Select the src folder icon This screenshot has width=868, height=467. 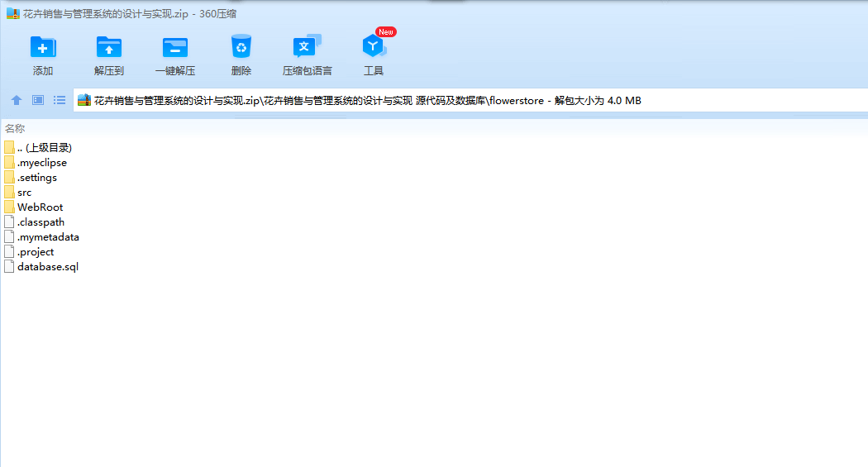(9, 193)
